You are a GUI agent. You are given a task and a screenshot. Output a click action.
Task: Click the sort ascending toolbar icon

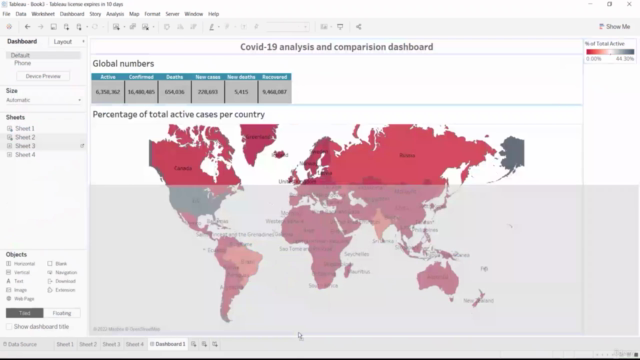180,27
